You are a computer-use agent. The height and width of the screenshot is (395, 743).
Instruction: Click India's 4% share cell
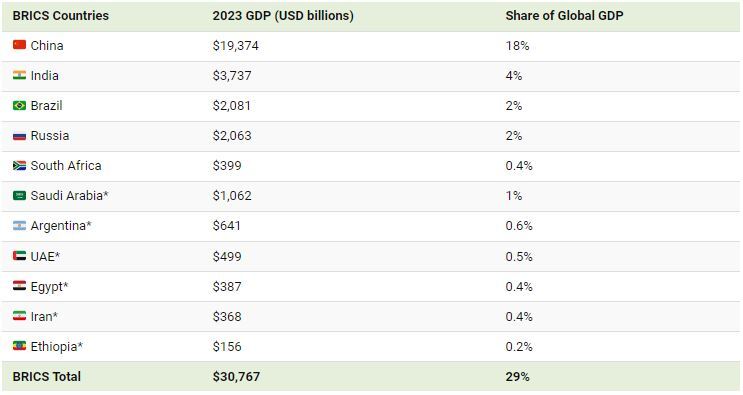[x=514, y=76]
